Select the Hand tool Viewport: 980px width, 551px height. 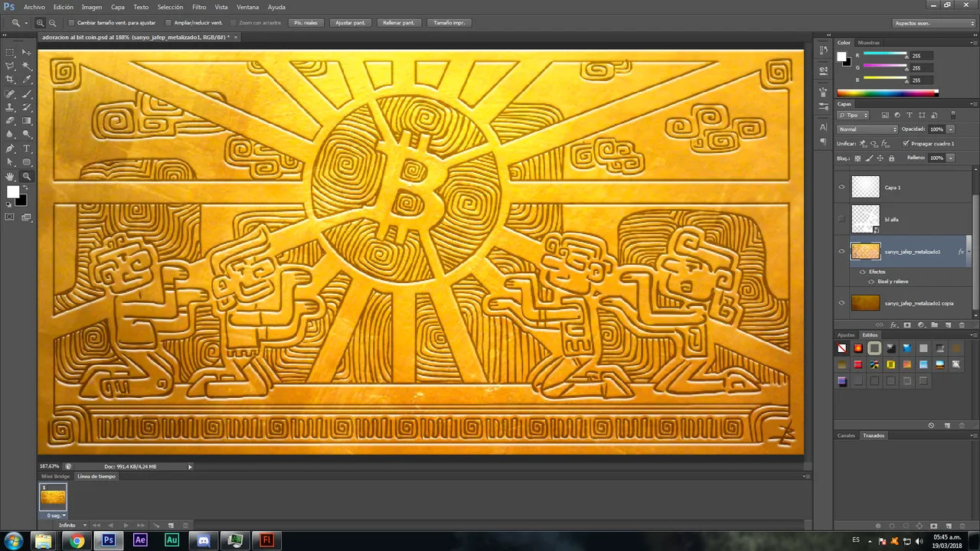(10, 177)
